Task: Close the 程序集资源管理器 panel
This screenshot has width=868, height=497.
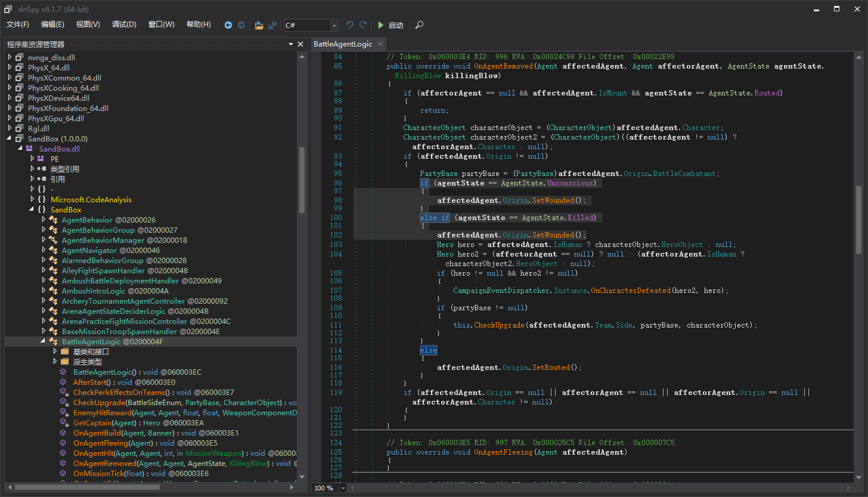Action: (300, 44)
